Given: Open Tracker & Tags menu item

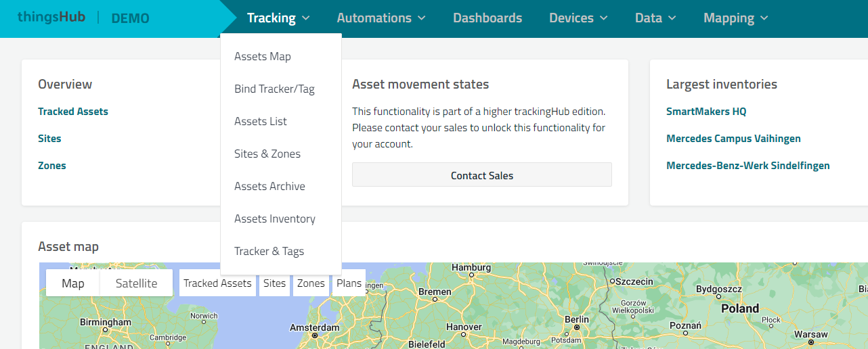Looking at the screenshot, I should point(269,252).
